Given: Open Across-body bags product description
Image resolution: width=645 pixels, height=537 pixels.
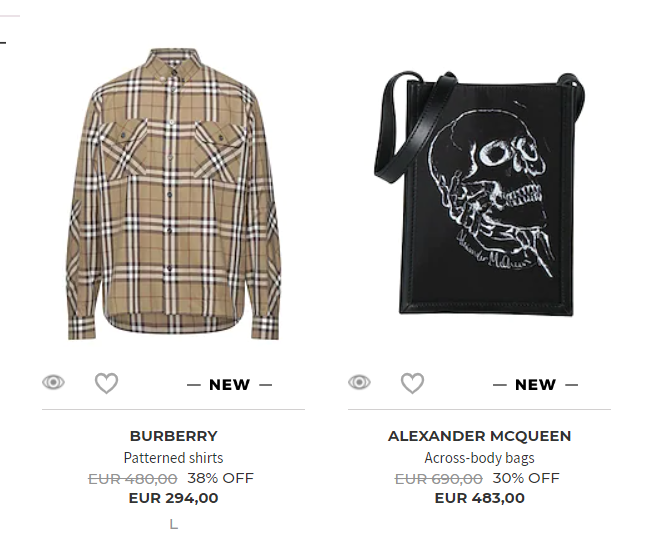Looking at the screenshot, I should coord(479,458).
